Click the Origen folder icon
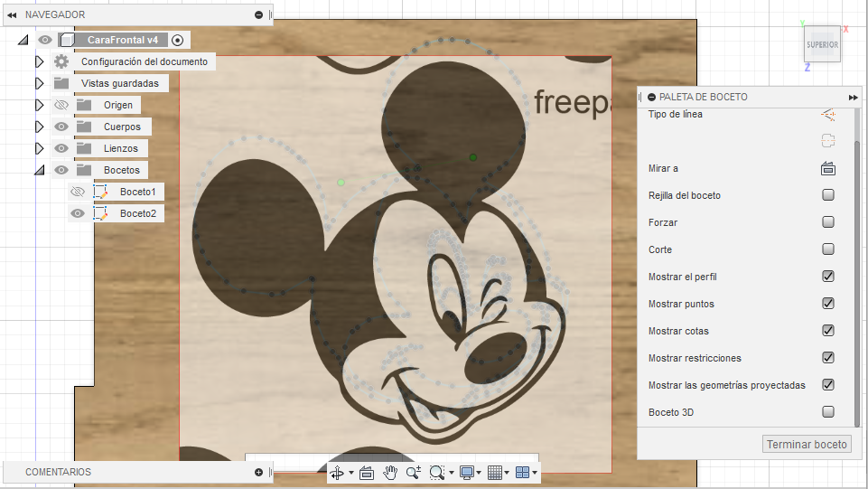Viewport: 868px width, 489px height. (84, 105)
